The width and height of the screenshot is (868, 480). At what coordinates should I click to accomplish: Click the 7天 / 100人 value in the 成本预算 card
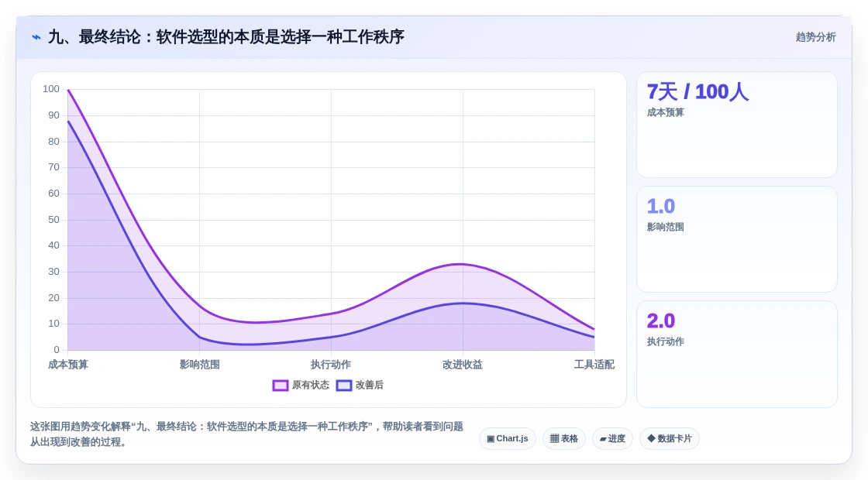(x=697, y=92)
